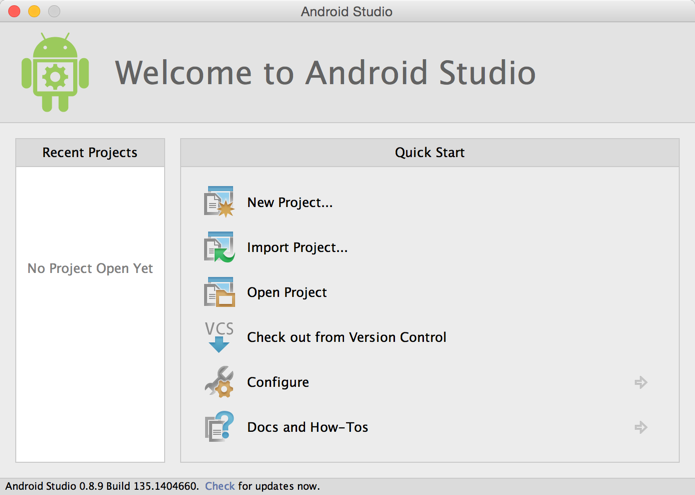The image size is (695, 495).
Task: Close the window with red button
Action: coord(15,11)
